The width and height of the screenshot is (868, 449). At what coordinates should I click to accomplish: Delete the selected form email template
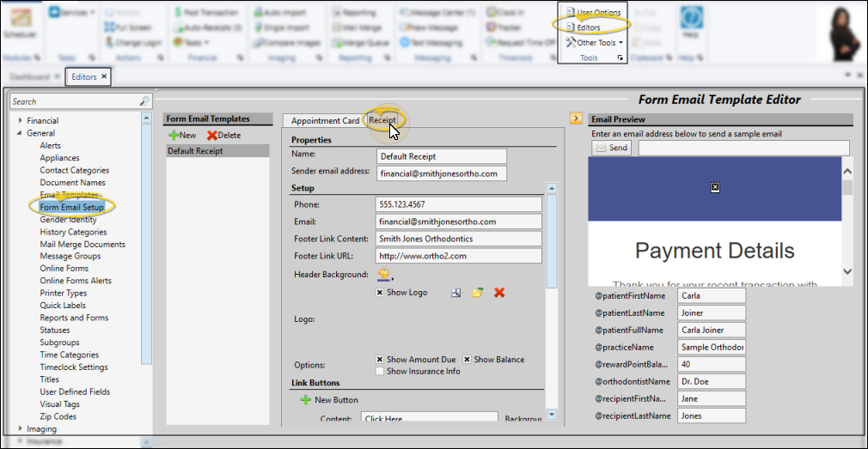[x=224, y=136]
